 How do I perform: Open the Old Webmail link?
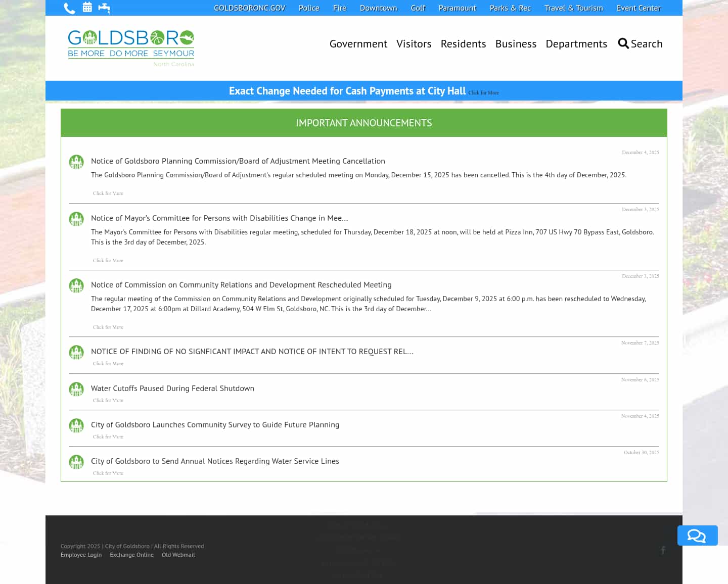pyautogui.click(x=178, y=554)
